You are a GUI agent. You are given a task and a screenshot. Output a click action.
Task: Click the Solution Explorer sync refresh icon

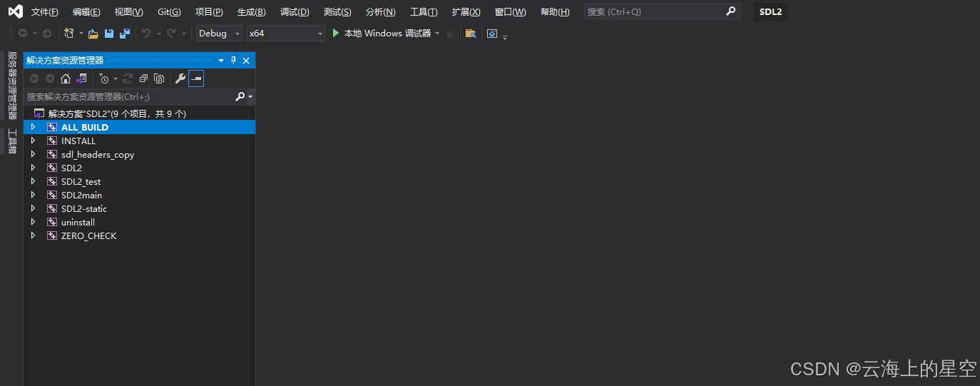pos(128,78)
